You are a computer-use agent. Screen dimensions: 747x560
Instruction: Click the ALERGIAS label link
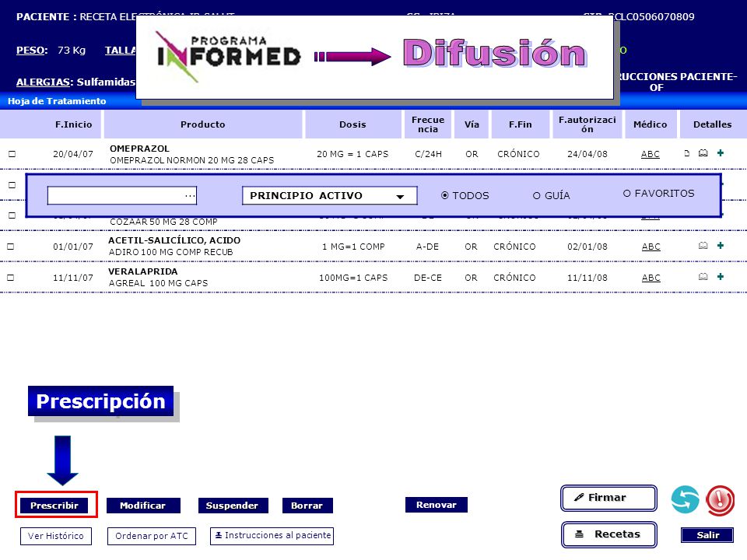pyautogui.click(x=44, y=82)
